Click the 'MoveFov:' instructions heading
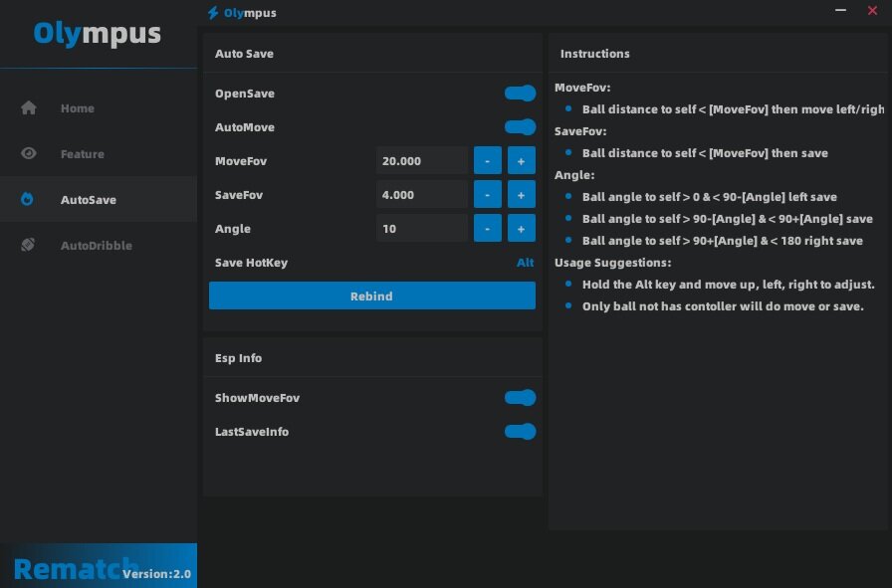 tap(582, 88)
